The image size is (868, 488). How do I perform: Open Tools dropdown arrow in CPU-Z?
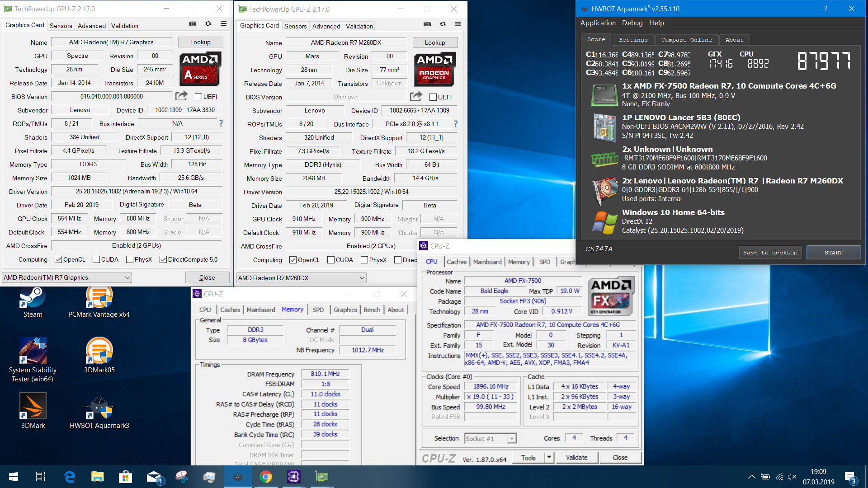[x=549, y=457]
